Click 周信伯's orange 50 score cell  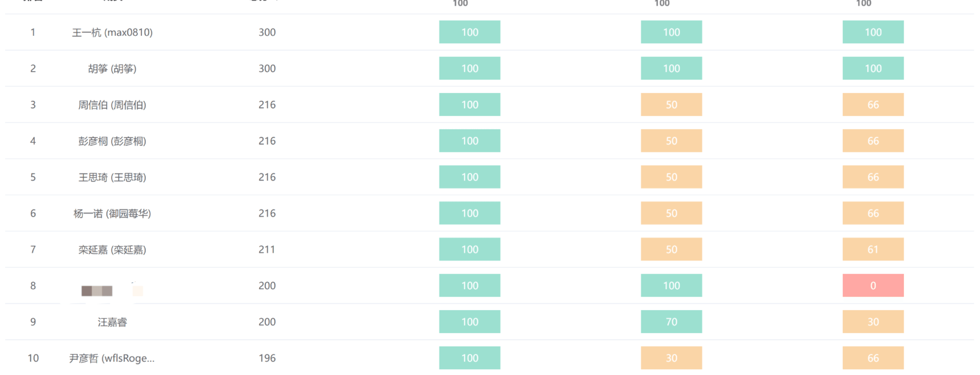tap(671, 105)
